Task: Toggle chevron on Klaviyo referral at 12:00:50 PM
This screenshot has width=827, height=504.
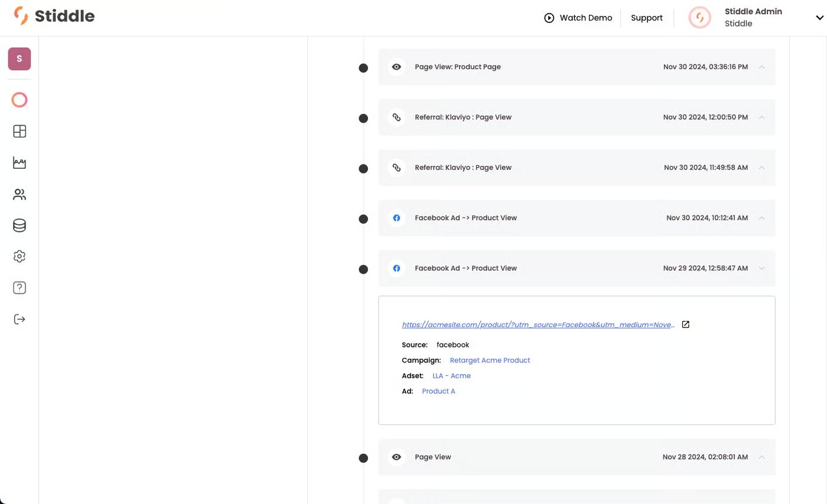Action: (761, 117)
